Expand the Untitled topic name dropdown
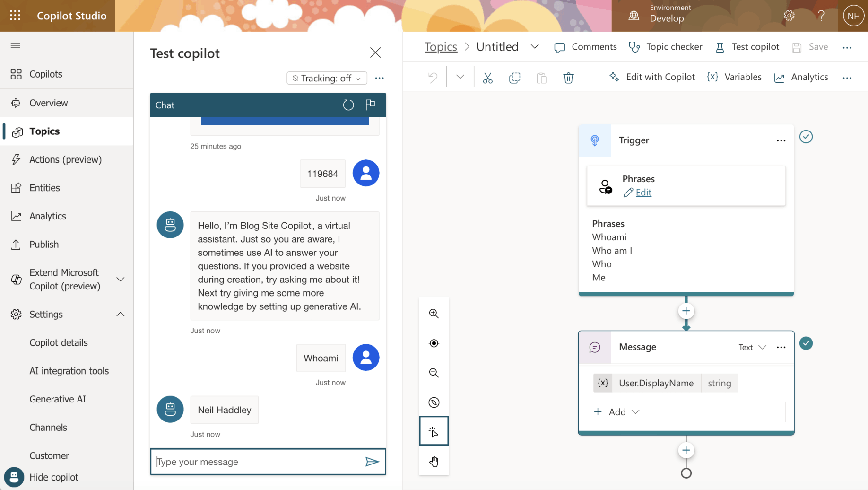 click(535, 46)
